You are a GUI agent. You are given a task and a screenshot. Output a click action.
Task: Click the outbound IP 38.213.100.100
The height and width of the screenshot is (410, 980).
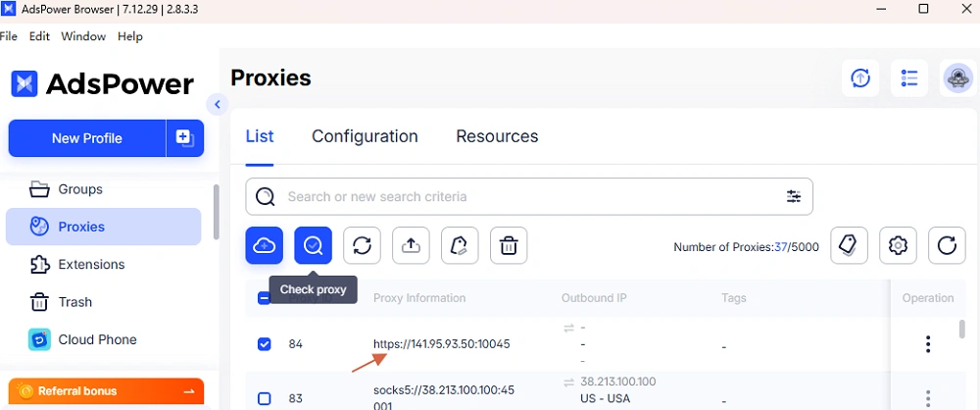point(618,382)
